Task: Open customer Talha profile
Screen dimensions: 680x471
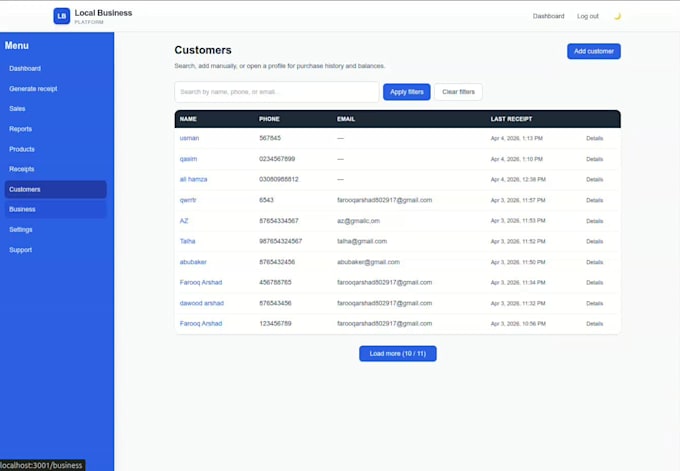Action: (187, 241)
